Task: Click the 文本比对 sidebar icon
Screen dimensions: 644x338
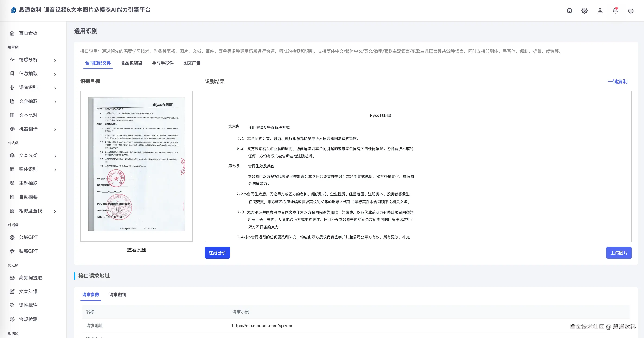Action: click(x=12, y=115)
